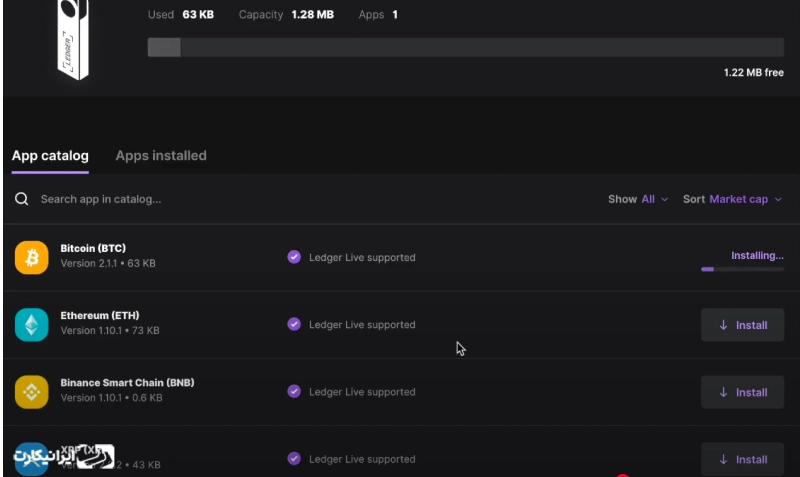Click the supported checkmark in the XRP row
Screen dimensions: 800x477
pos(294,459)
